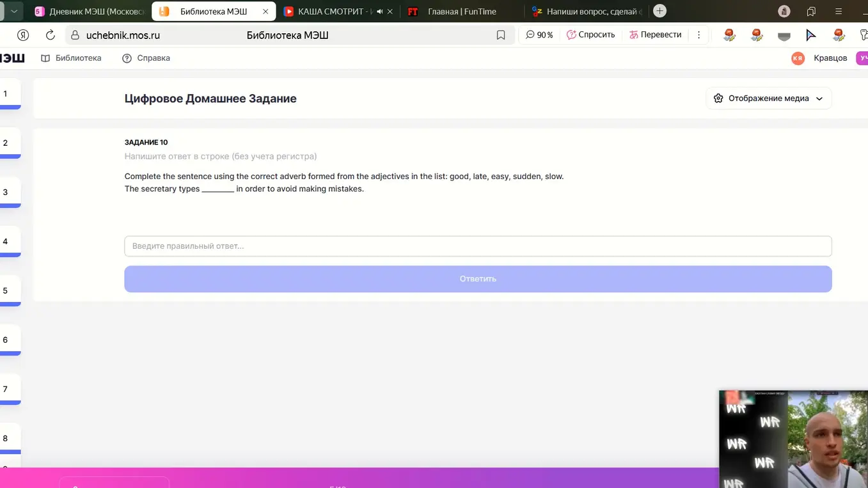
Task: Go to task number 1
Action: click(9, 94)
